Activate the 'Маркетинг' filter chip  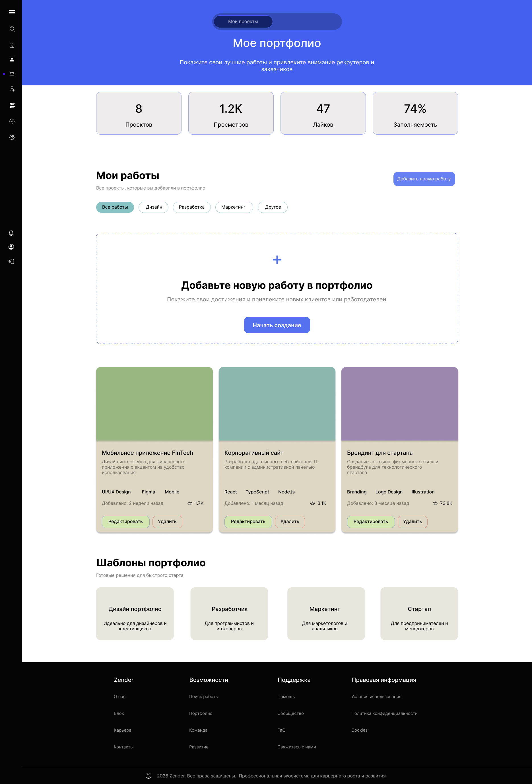pyautogui.click(x=234, y=207)
